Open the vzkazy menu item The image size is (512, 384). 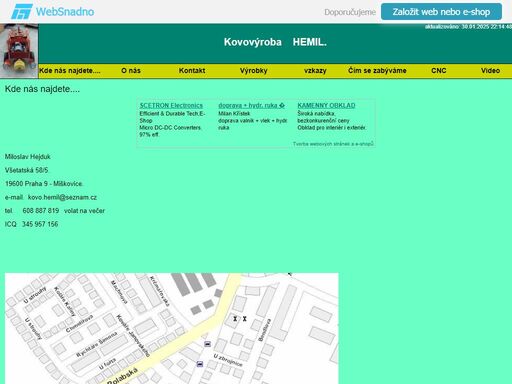315,71
